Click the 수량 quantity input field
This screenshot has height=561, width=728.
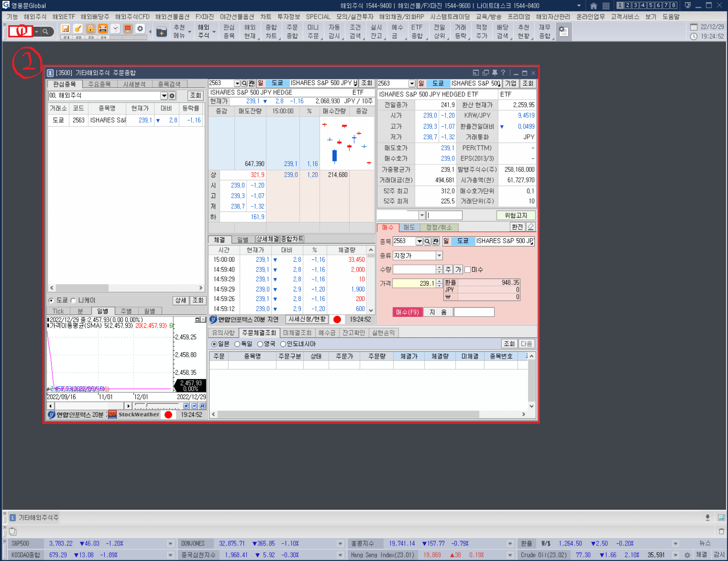tap(414, 270)
